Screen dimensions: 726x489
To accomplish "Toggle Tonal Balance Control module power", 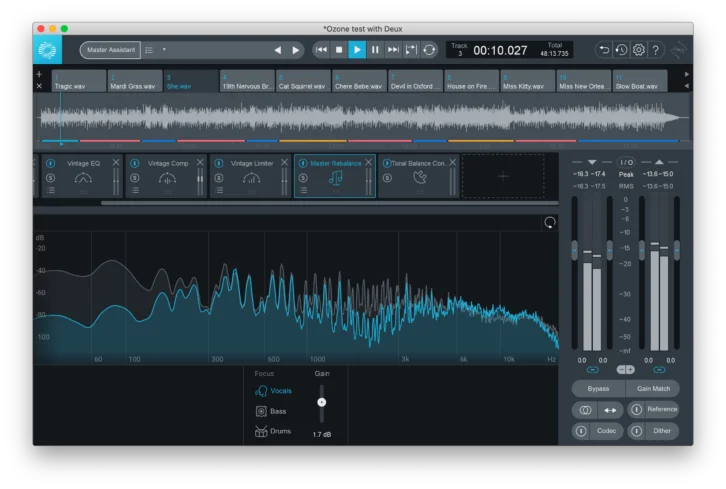I will 387,163.
